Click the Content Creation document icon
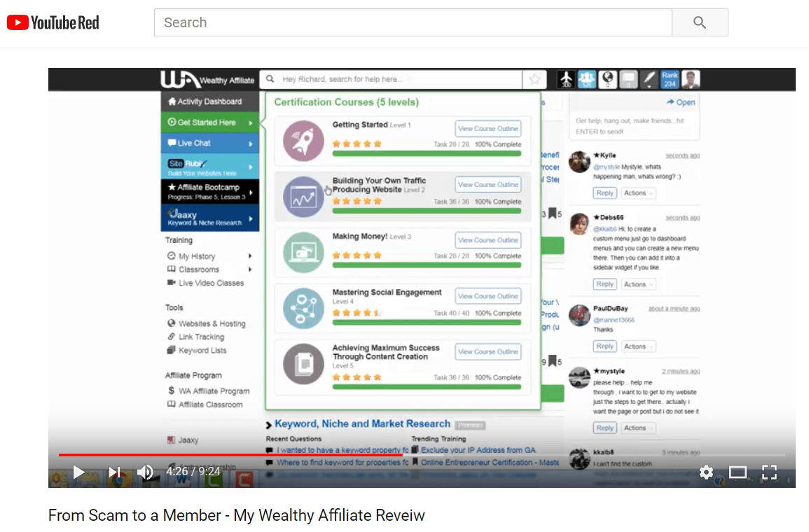 click(303, 364)
